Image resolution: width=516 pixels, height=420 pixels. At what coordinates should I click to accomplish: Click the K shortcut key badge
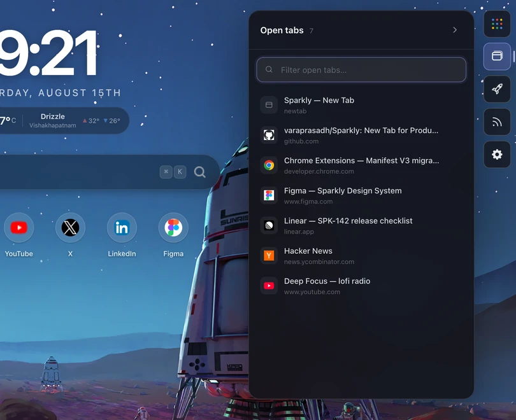[x=180, y=172]
